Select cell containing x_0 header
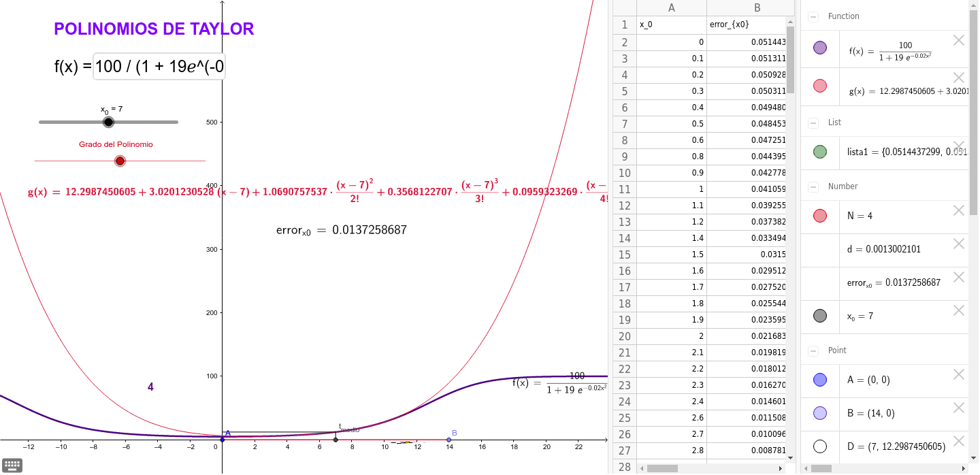This screenshot has height=475, width=980. coord(672,25)
